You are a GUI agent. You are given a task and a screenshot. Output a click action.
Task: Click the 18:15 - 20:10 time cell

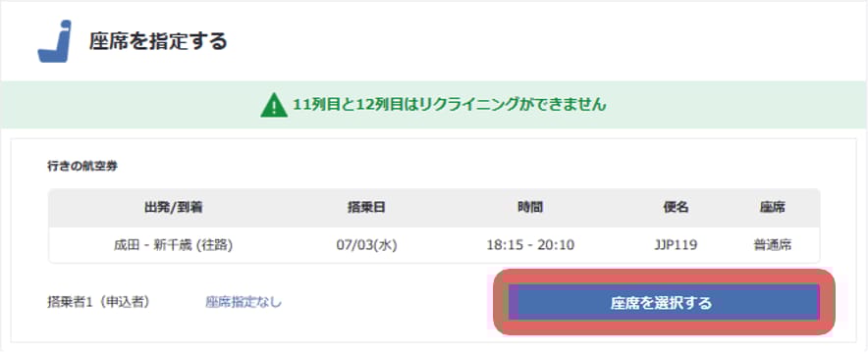(x=530, y=245)
